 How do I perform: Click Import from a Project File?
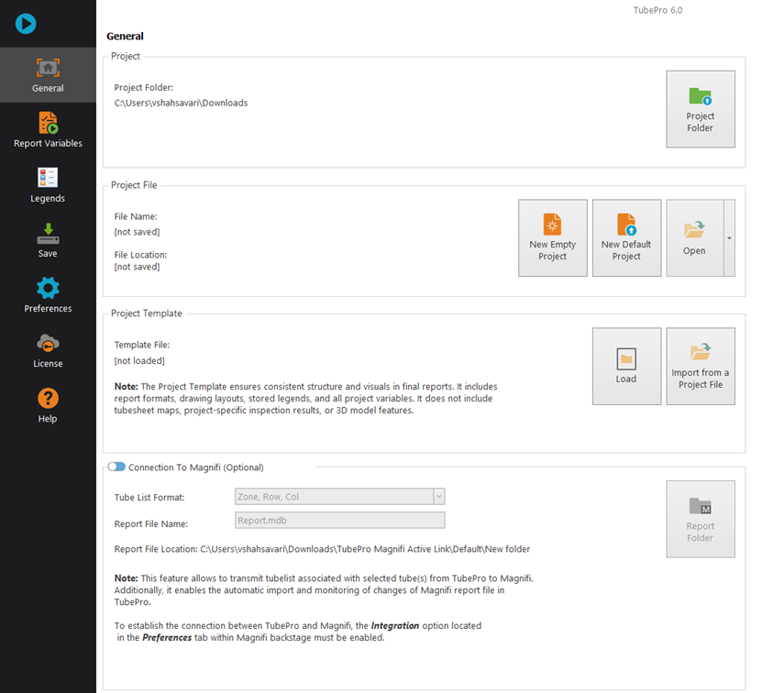tap(700, 364)
